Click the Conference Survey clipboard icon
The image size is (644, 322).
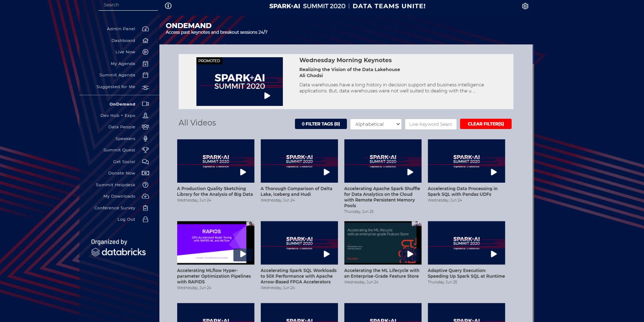coord(145,208)
